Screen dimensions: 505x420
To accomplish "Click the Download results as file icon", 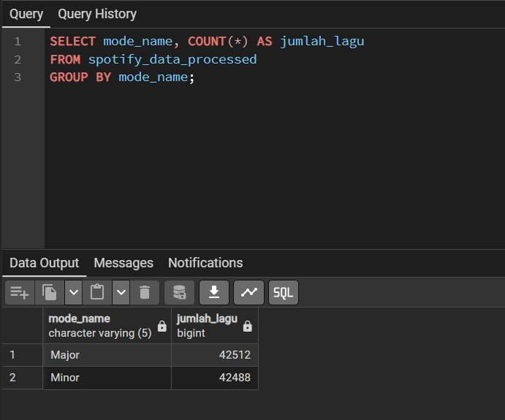I will [214, 292].
